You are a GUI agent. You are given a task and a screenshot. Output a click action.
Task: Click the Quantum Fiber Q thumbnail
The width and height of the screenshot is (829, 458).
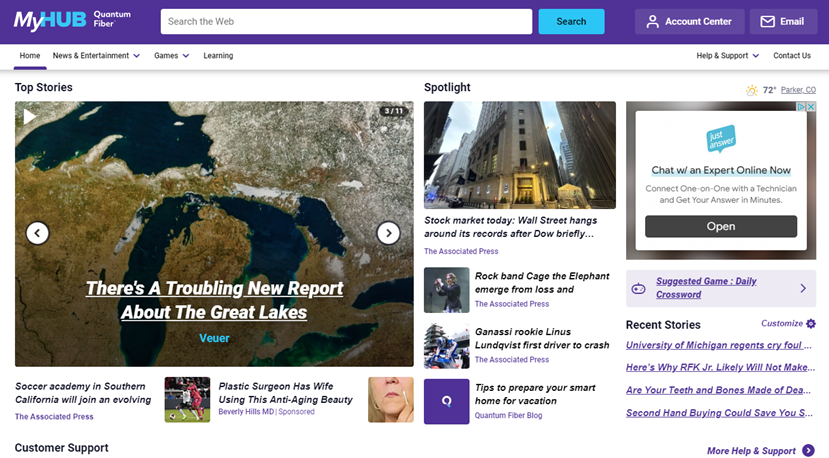coord(447,401)
